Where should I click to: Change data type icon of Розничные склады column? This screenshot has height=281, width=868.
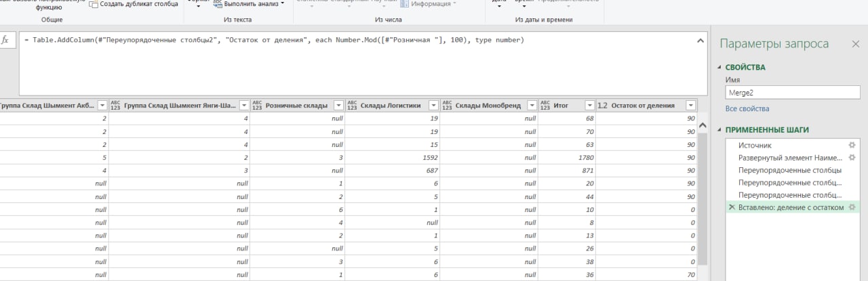(x=257, y=106)
